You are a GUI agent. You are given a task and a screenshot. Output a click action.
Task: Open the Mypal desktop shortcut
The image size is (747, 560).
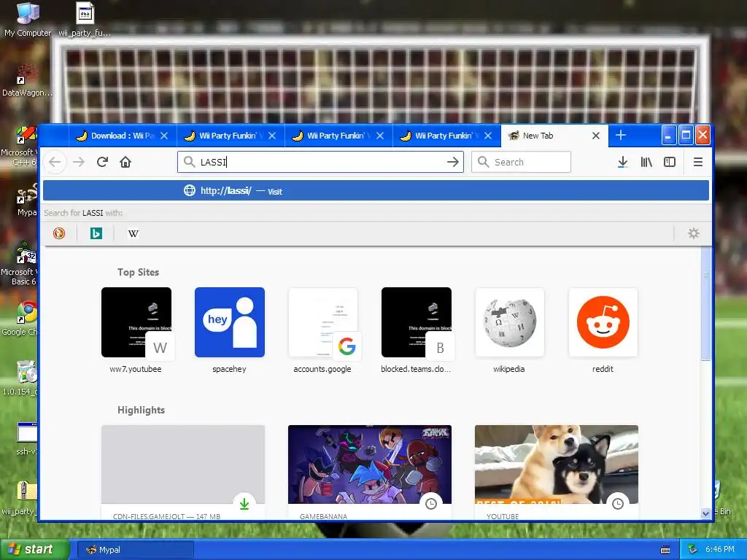point(27,199)
